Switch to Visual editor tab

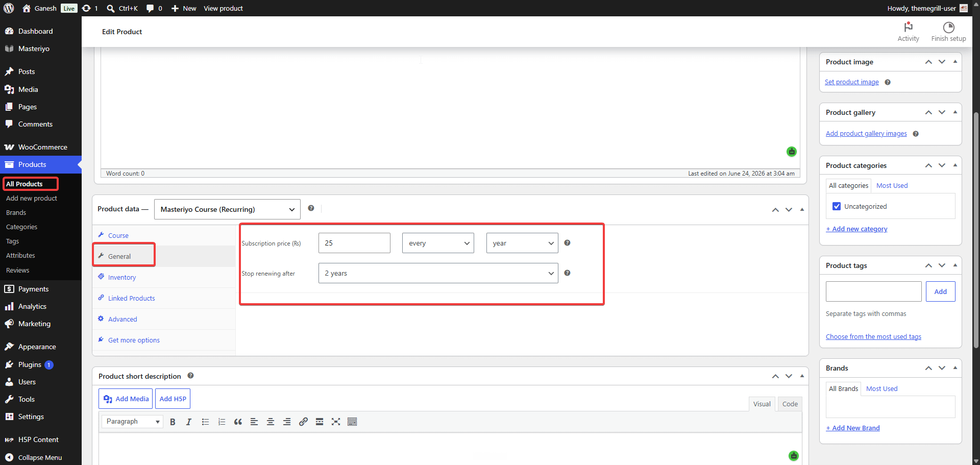click(x=762, y=404)
